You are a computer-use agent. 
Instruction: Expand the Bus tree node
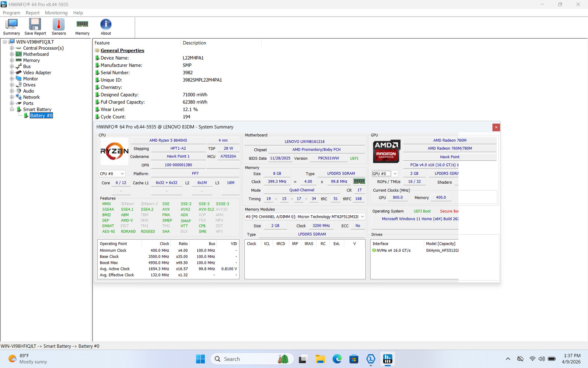click(12, 67)
